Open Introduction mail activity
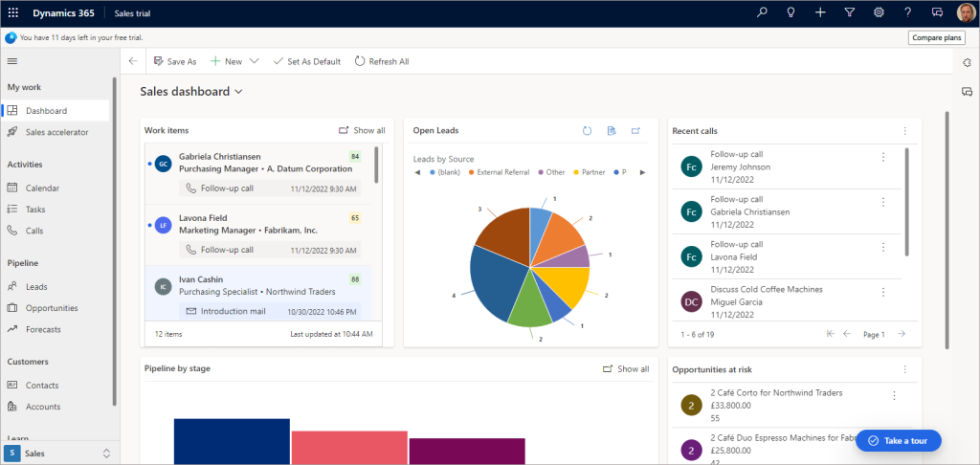 pos(270,311)
